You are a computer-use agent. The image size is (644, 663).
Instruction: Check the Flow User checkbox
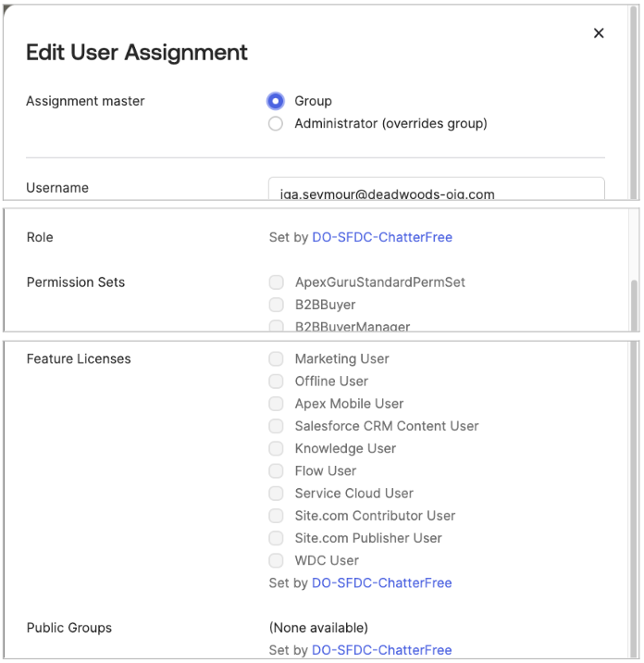tap(277, 471)
